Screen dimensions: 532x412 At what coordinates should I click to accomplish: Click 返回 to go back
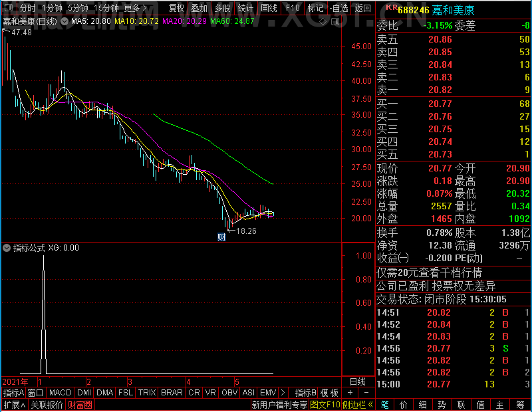pos(362,8)
